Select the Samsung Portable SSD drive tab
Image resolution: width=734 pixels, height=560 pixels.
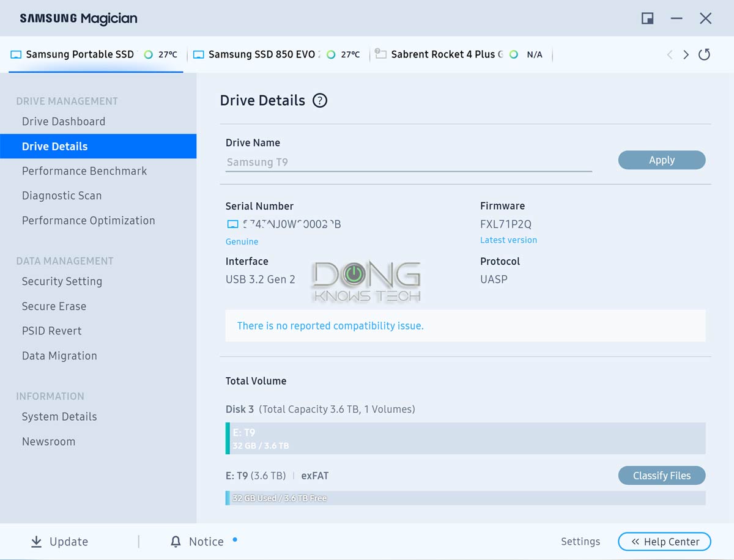95,54
